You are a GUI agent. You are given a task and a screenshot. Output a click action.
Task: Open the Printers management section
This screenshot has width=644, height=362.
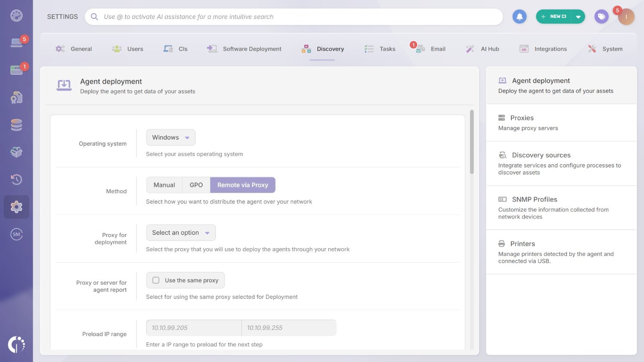click(x=522, y=243)
